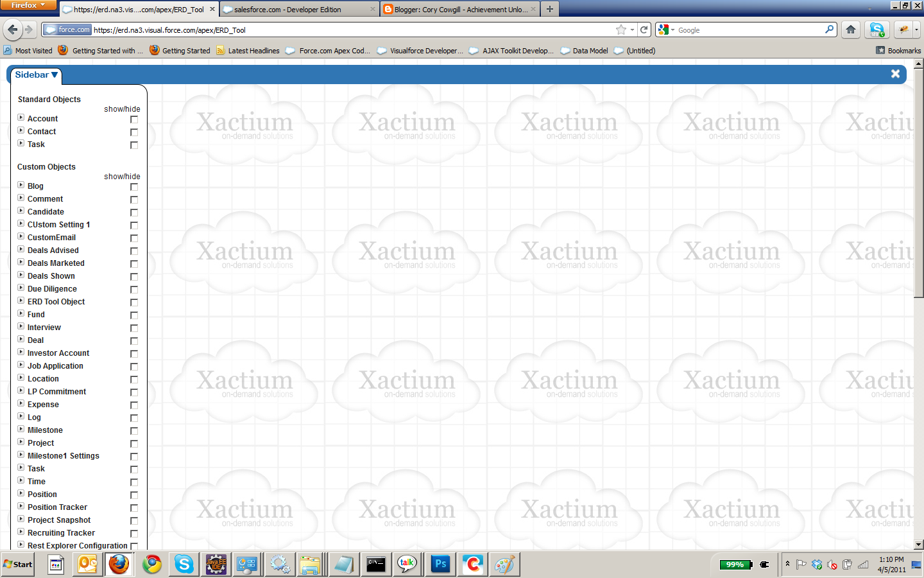Launch Google Chrome from the taskbar
The height and width of the screenshot is (578, 924).
(152, 565)
